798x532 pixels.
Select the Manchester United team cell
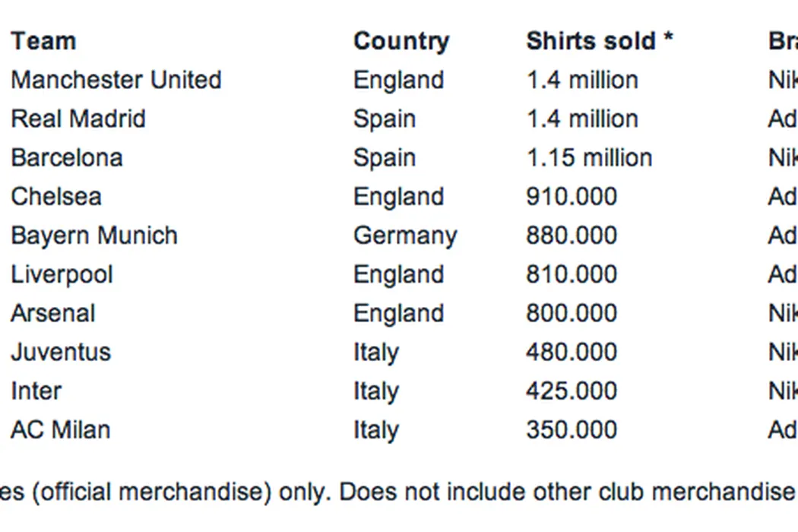[116, 80]
